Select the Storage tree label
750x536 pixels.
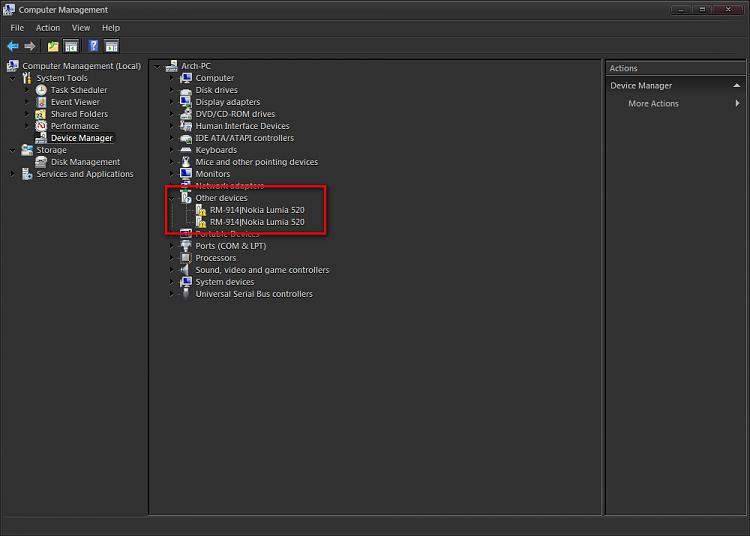coord(52,150)
